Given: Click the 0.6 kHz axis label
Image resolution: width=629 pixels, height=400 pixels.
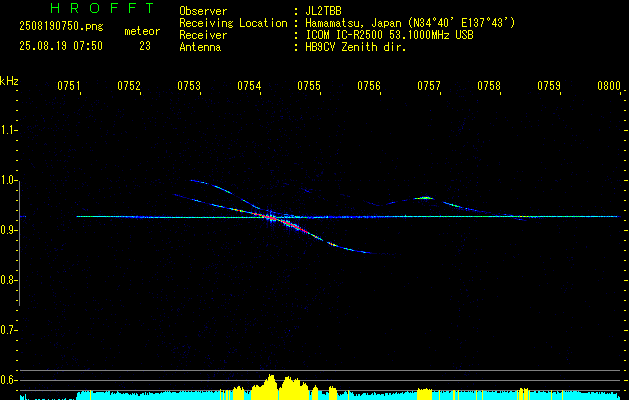Looking at the screenshot, I should click(8, 380).
